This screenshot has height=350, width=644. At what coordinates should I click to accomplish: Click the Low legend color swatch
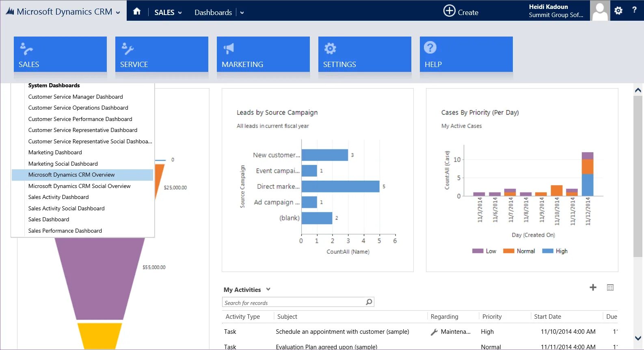pos(478,251)
